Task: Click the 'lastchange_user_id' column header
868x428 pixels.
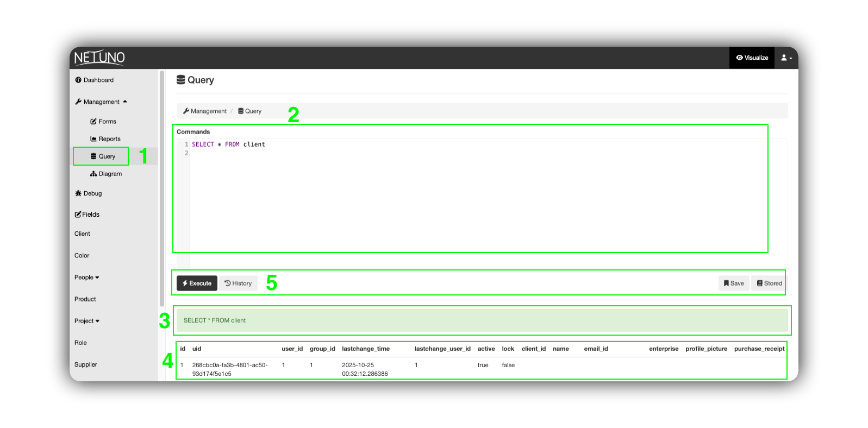Action: tap(442, 349)
